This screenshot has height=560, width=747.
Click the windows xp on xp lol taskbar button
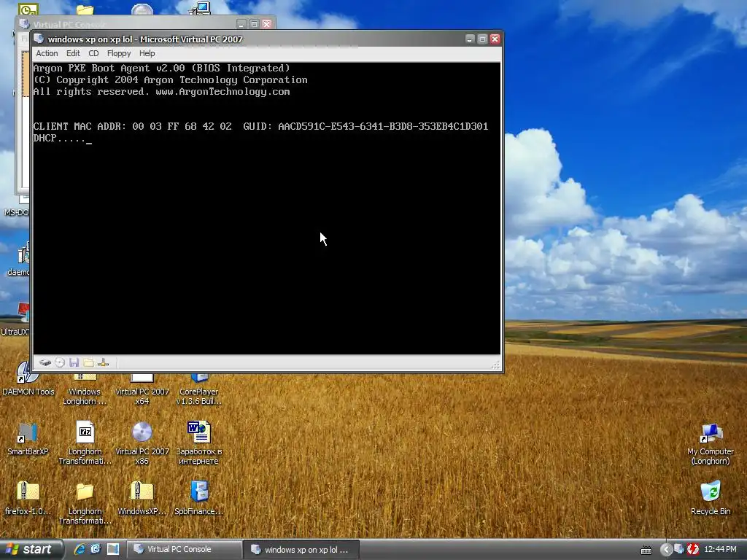301,550
